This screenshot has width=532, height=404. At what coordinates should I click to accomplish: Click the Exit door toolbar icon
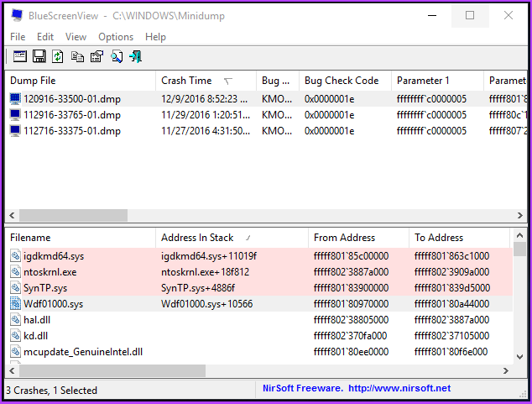pos(136,56)
